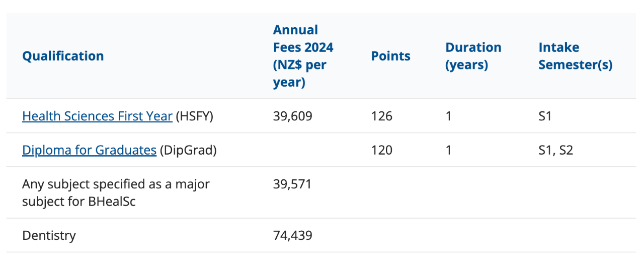Select the Dentistry fee 74,439
644x263 pixels.
293,235
